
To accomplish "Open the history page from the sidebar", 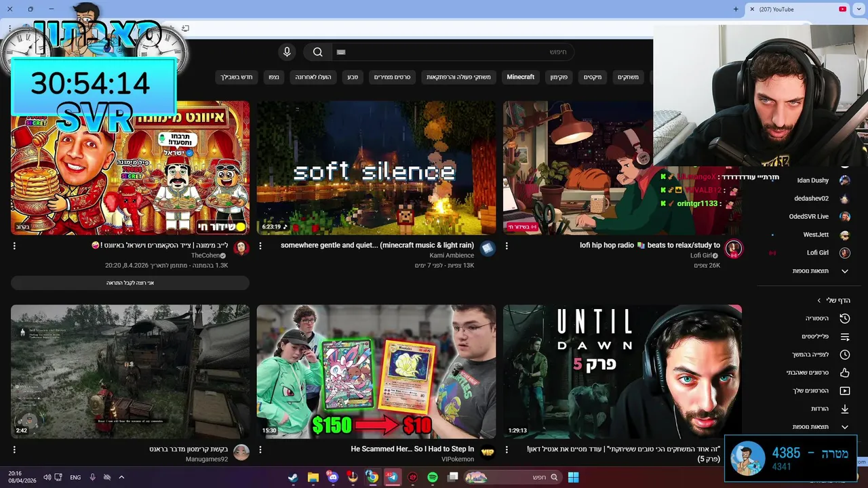I will click(845, 319).
